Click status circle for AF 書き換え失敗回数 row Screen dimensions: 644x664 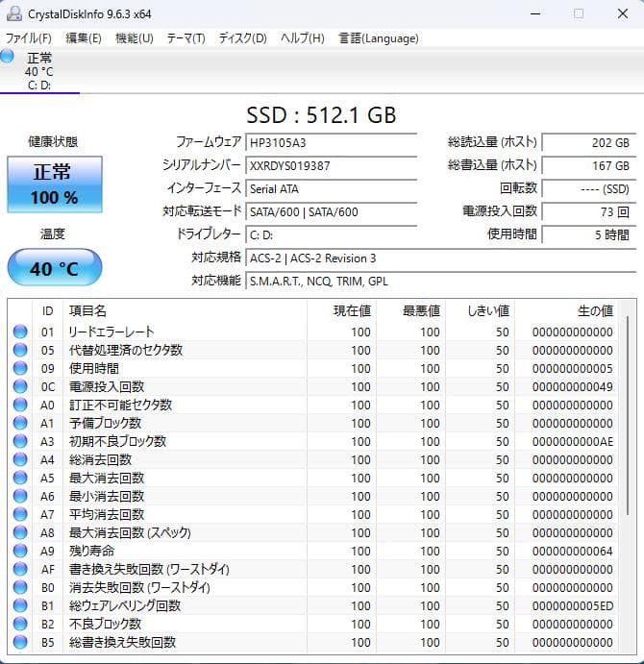coord(20,569)
